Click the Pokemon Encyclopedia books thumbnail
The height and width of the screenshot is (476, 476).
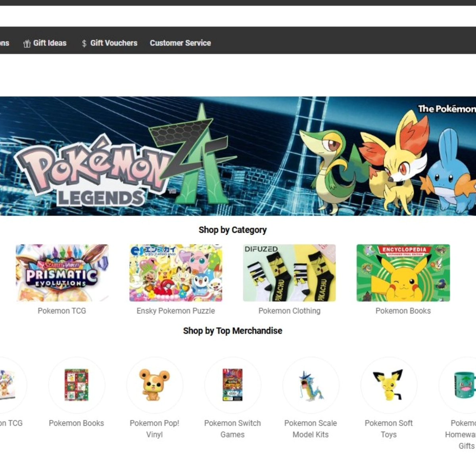[403, 273]
